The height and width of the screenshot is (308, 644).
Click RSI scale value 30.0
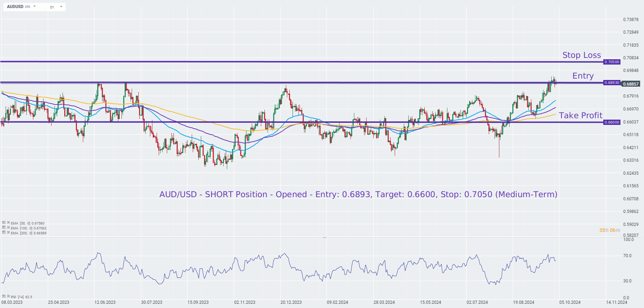(x=627, y=281)
